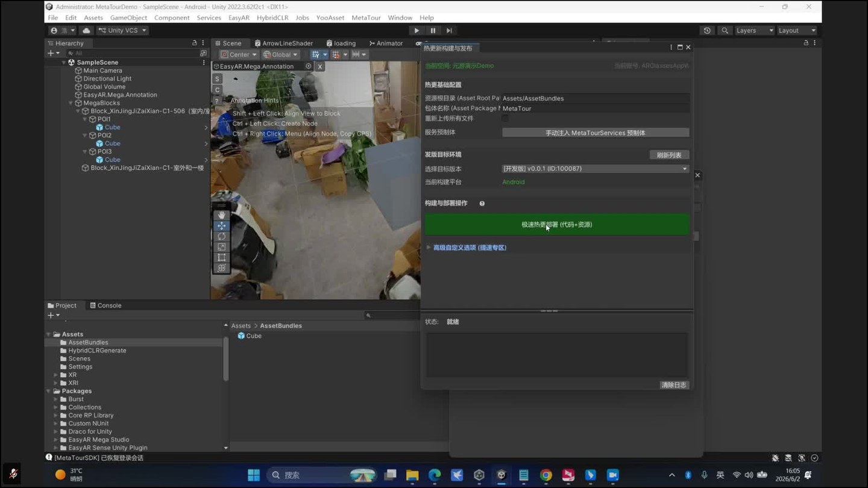This screenshot has height=488, width=868.
Task: Open Microsoft Edge from the taskbar
Action: [x=435, y=475]
